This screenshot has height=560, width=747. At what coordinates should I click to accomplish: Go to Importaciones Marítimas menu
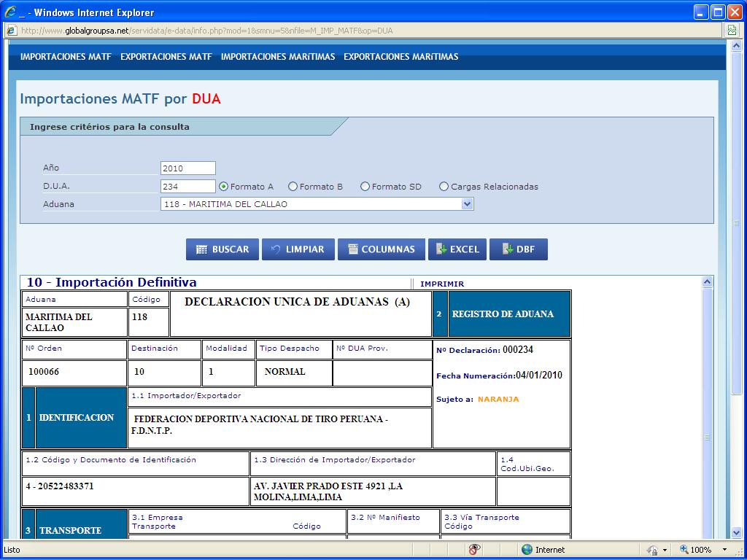point(277,57)
